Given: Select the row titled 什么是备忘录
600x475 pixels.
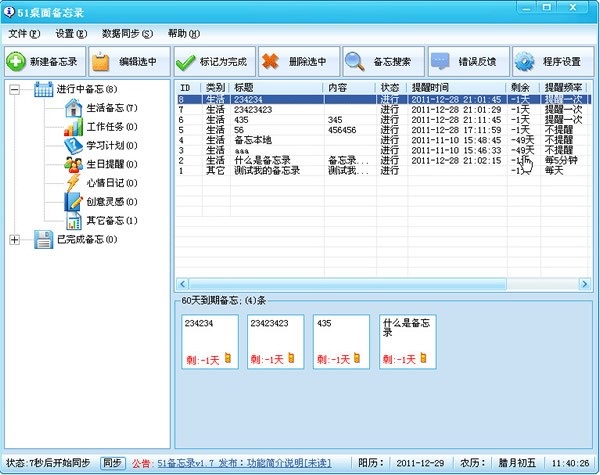Looking at the screenshot, I should coord(384,160).
